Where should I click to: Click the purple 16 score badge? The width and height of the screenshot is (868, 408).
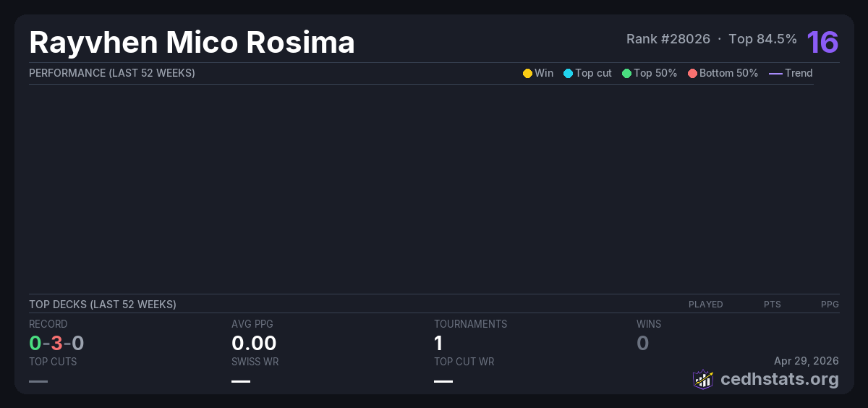tap(822, 42)
